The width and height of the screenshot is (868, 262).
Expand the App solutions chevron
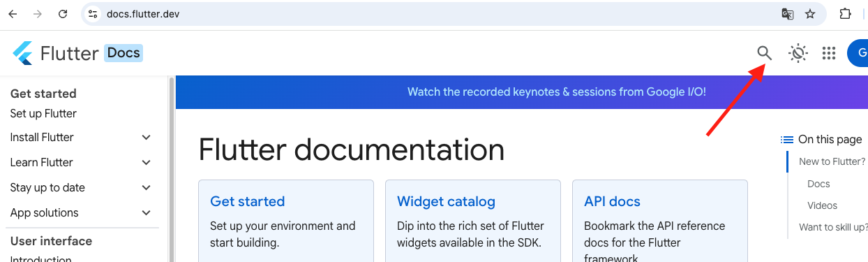[146, 213]
